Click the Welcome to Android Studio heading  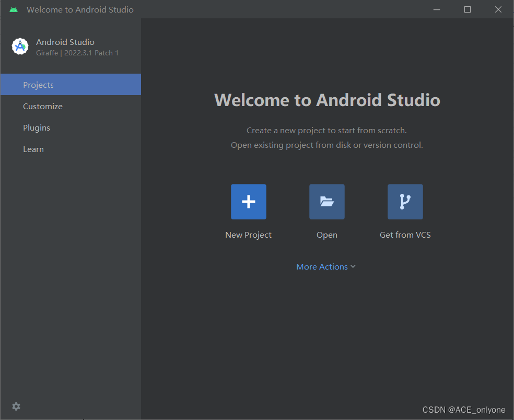[327, 100]
